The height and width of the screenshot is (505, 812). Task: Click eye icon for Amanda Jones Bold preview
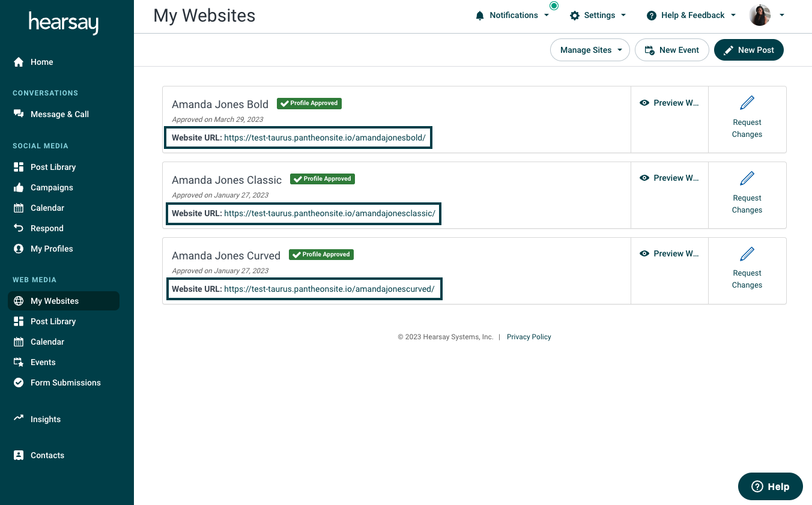coord(644,103)
